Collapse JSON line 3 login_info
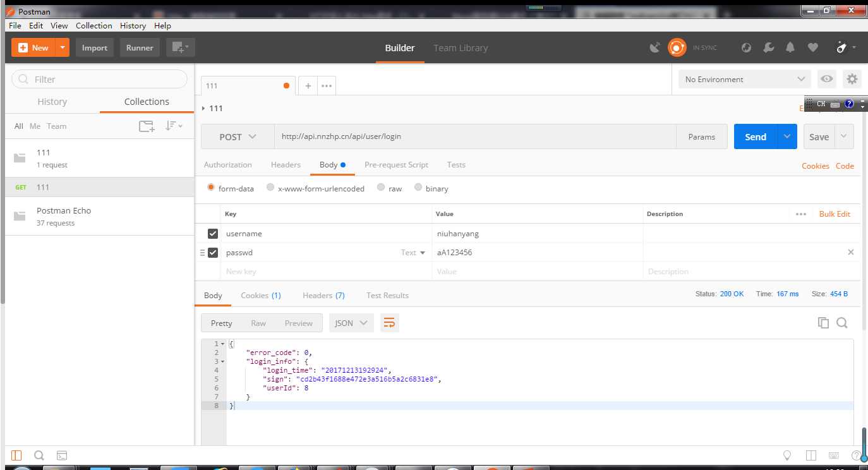This screenshot has width=868, height=470. [222, 361]
